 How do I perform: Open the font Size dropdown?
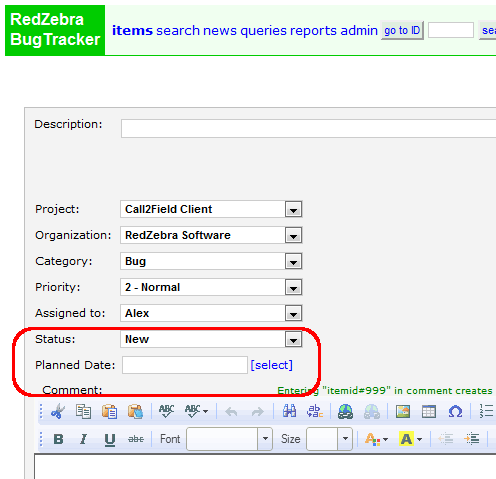[329, 439]
